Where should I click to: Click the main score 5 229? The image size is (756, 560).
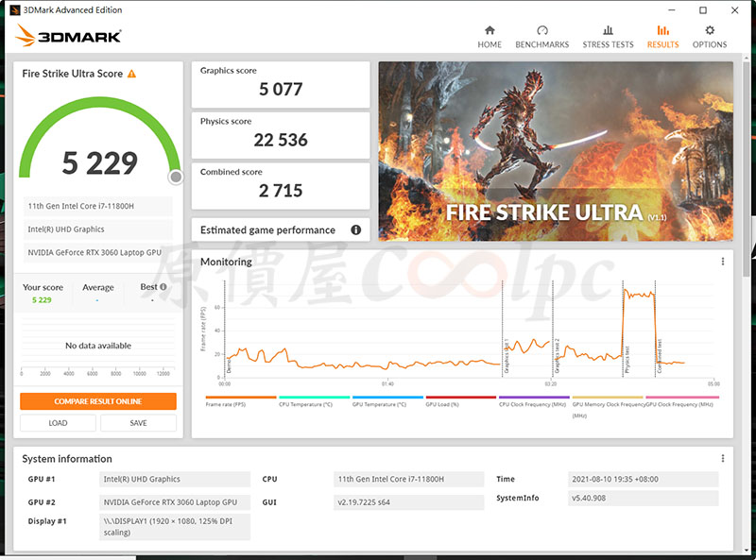[x=100, y=162]
